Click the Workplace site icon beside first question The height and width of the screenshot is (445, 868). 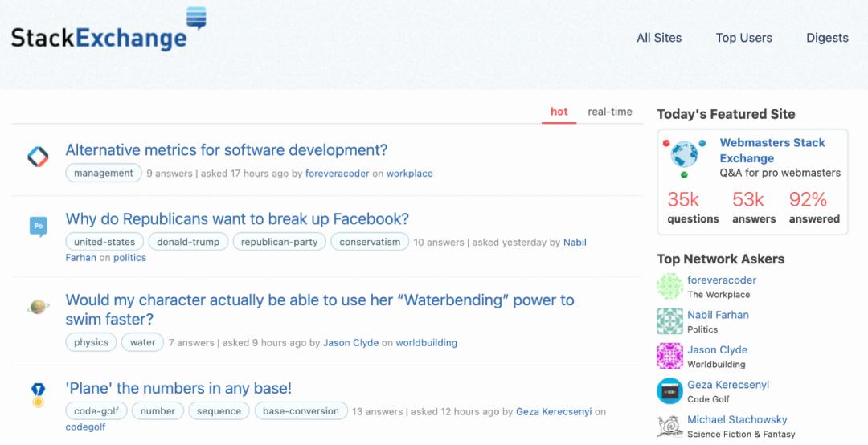(38, 157)
